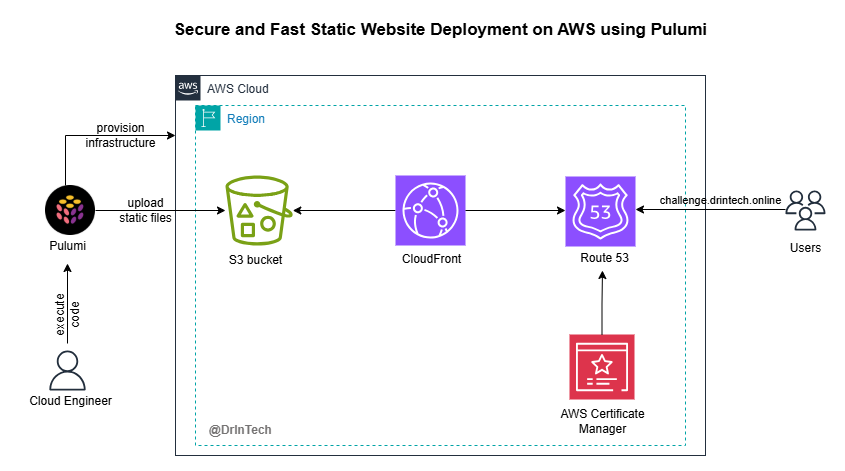Select the 'AWS Cloud' label

click(x=238, y=89)
